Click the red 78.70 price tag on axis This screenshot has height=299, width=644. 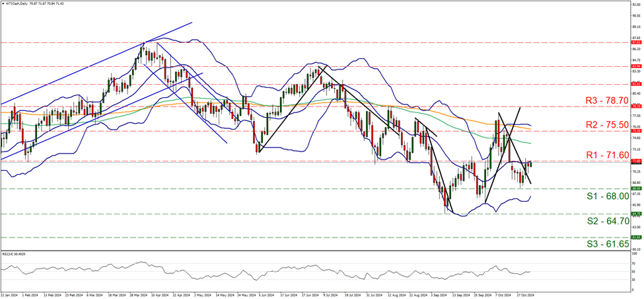tap(636, 106)
